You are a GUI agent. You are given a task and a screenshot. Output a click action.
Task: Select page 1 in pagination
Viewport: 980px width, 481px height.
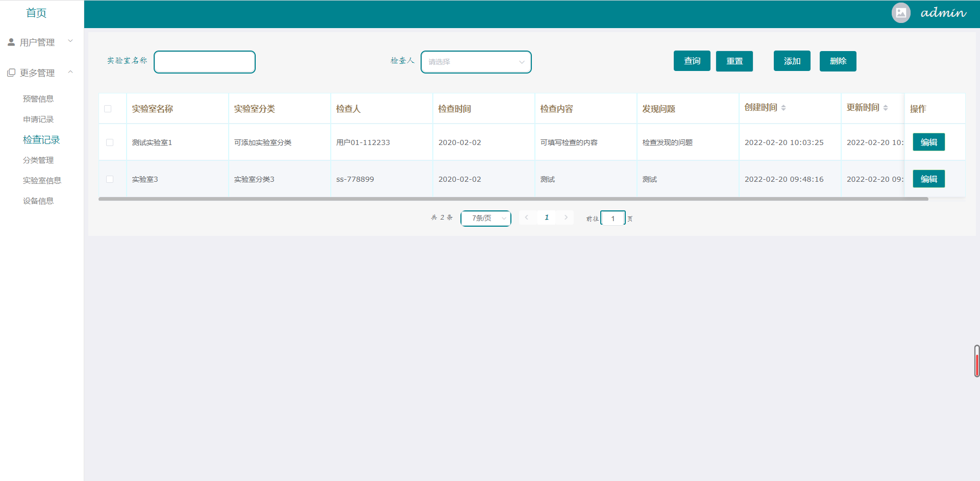[x=547, y=218]
